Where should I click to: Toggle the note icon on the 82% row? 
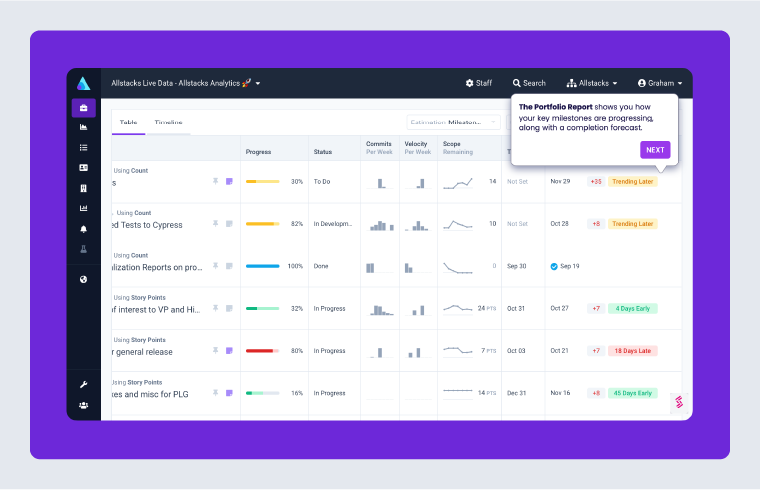pyautogui.click(x=229, y=224)
